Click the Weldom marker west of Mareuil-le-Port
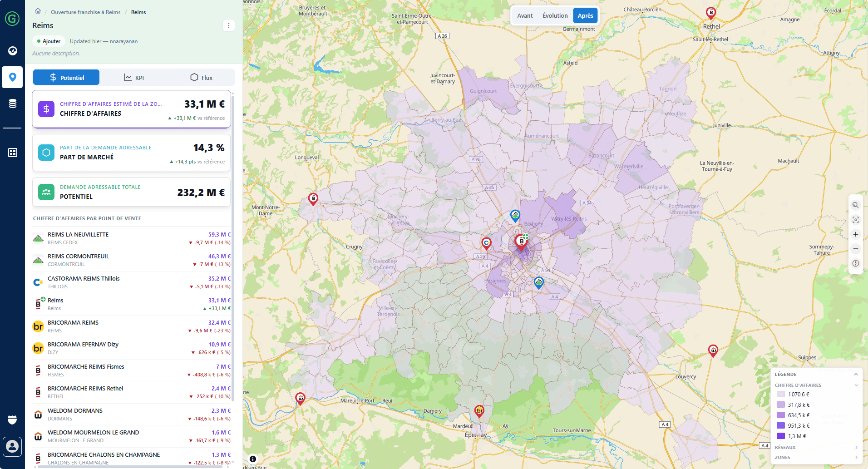Screen dimensions: 868x469 [300, 399]
